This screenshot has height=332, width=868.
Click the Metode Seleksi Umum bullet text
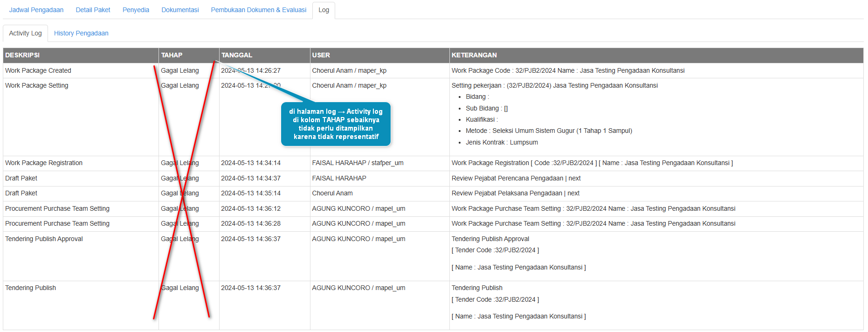549,131
